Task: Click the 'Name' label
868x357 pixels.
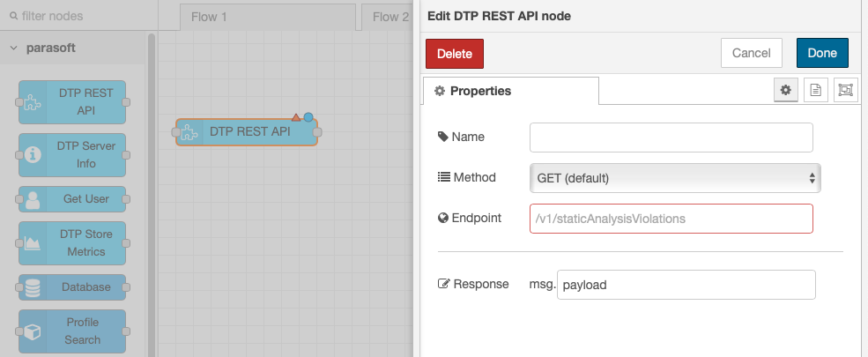Action: point(468,137)
